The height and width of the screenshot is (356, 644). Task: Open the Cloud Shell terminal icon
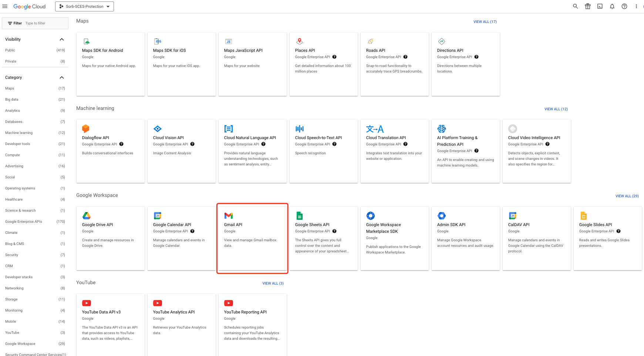point(600,6)
